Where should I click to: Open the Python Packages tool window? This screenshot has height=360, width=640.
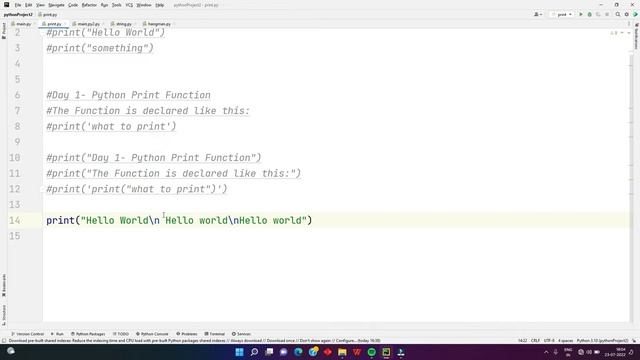pos(88,334)
